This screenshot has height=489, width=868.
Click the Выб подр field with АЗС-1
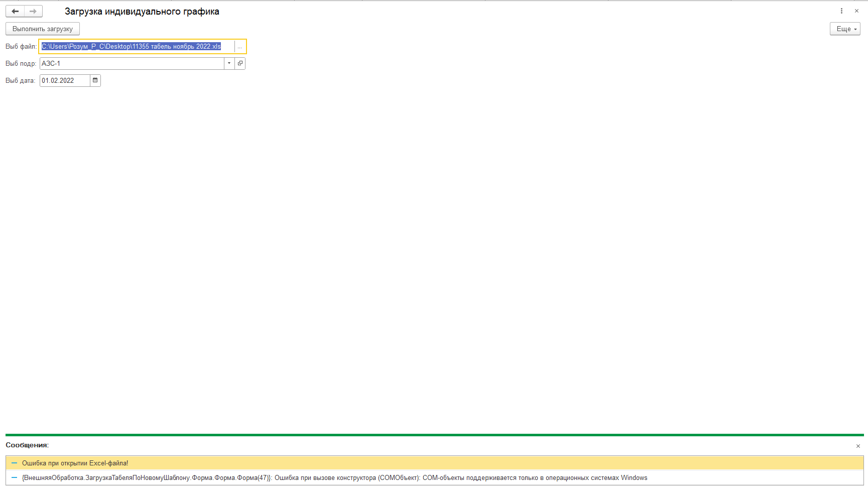132,63
